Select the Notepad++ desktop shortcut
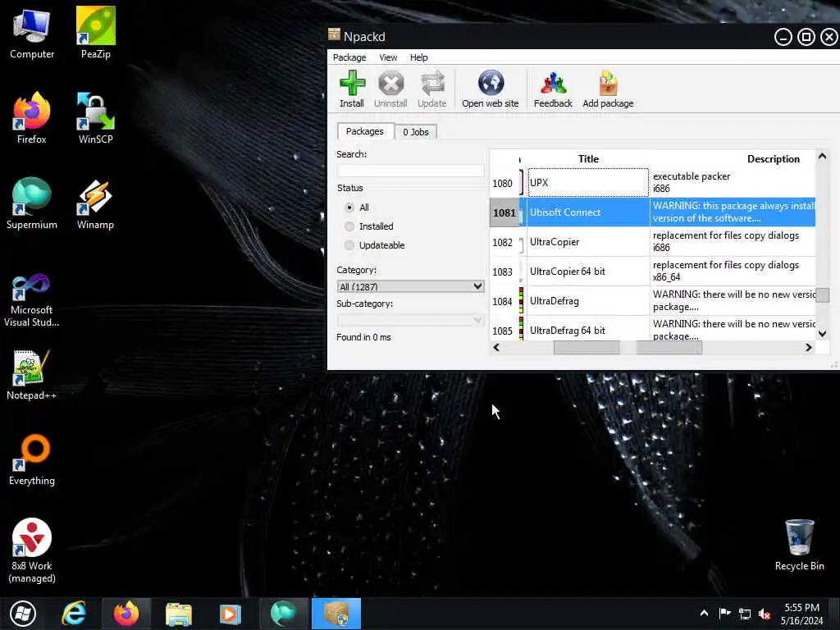 click(x=32, y=374)
